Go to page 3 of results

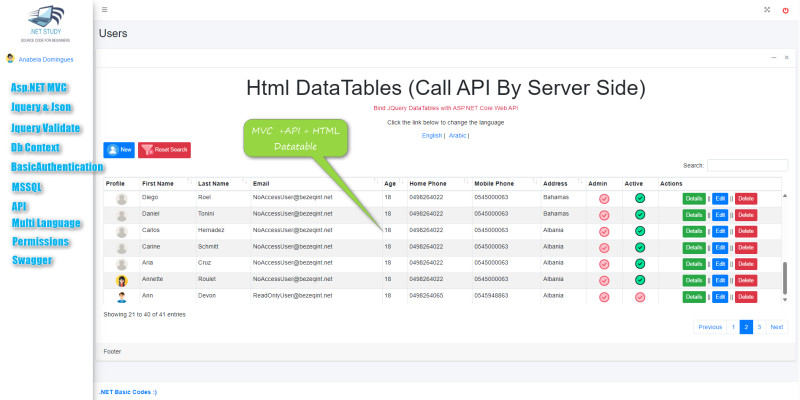point(759,327)
